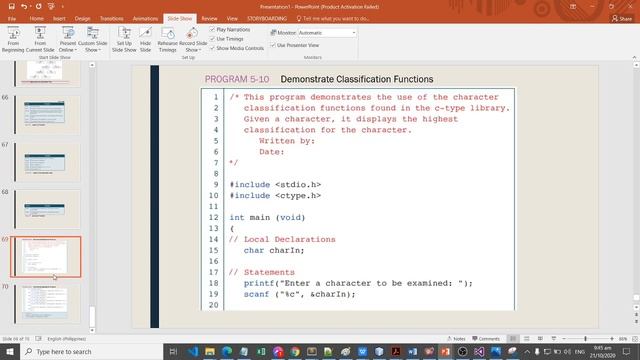Toggle Use Timings checkbox

coord(212,39)
